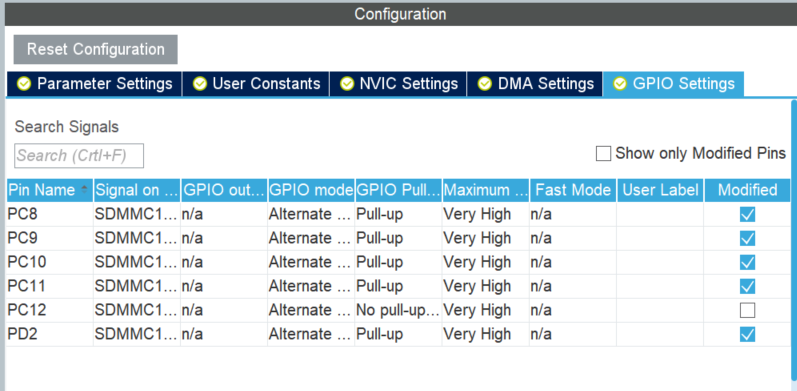Image resolution: width=797 pixels, height=391 pixels.
Task: Open GPIO mode cell for PC9
Action: click(x=311, y=238)
